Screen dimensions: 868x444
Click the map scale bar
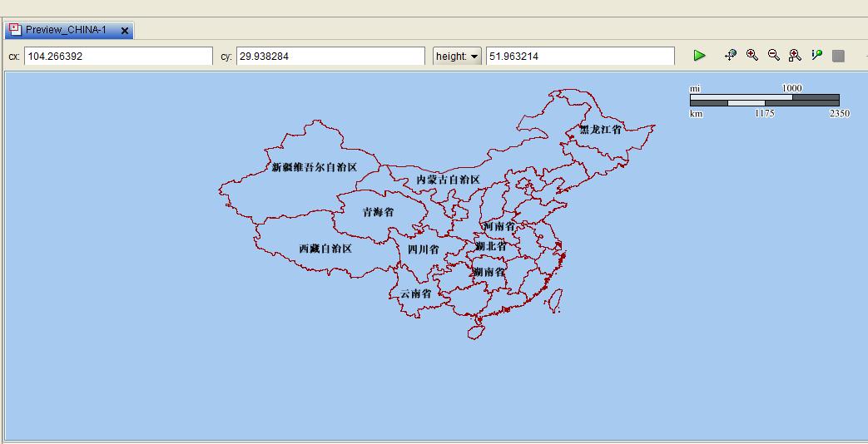(x=765, y=100)
